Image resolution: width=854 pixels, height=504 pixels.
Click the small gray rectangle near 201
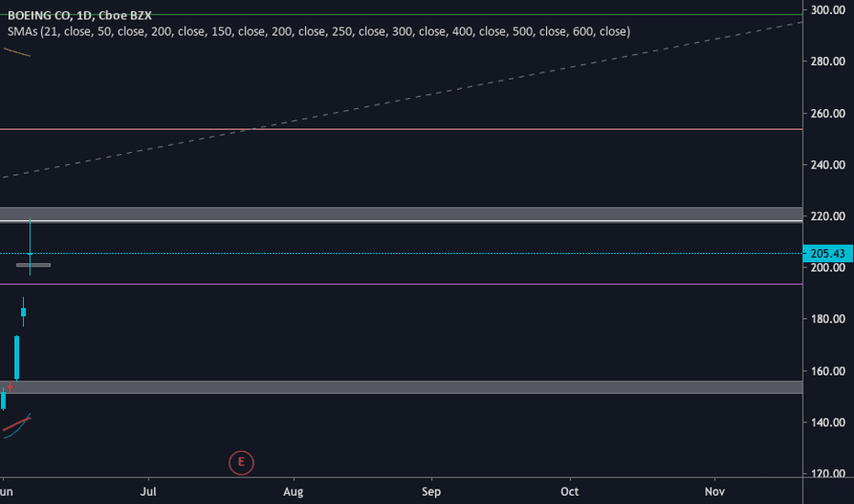33,266
